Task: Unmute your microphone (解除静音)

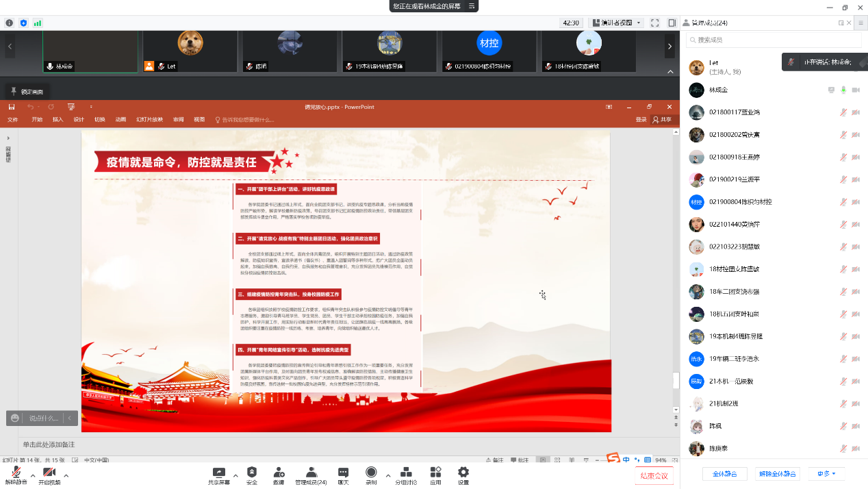Action: (15, 473)
